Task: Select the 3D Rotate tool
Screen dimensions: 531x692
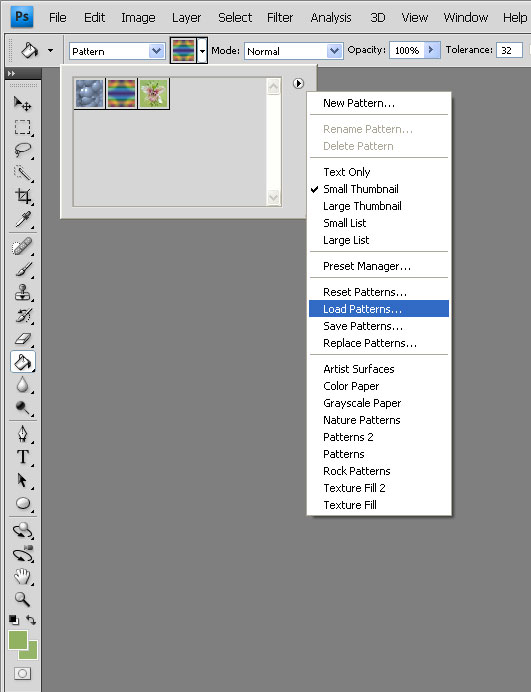Action: click(23, 530)
